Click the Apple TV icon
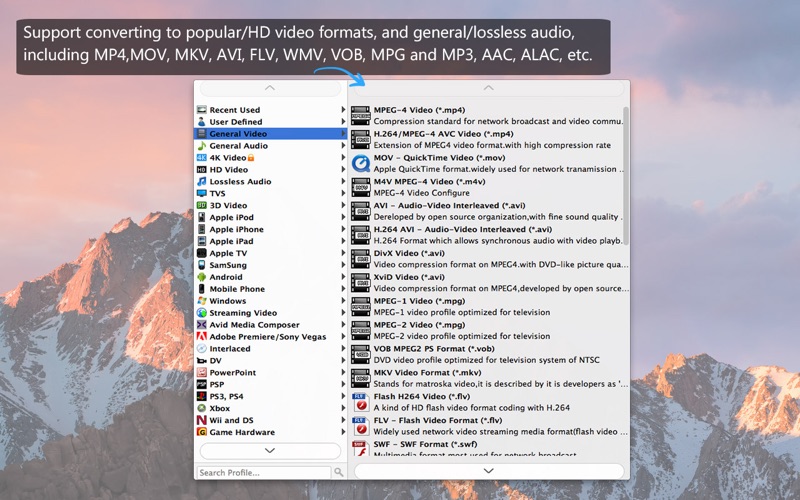800x500 pixels. (x=202, y=253)
